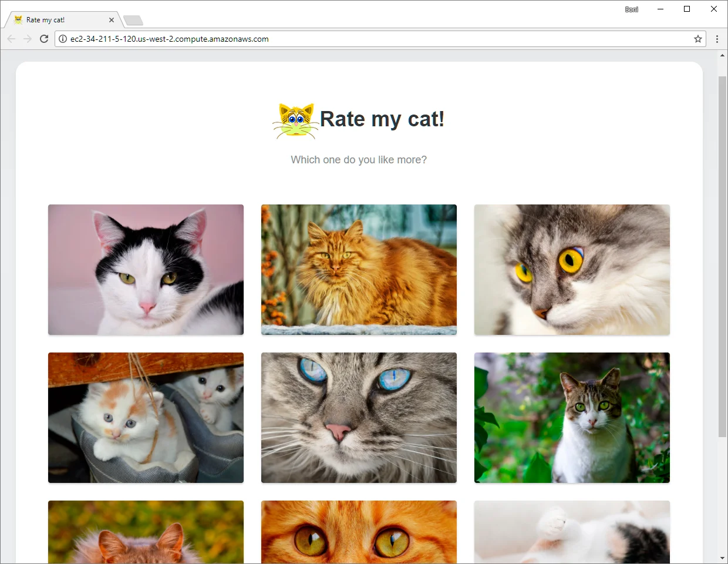728x564 pixels.
Task: Pick the fluffy orange cat by the window
Action: [359, 270]
